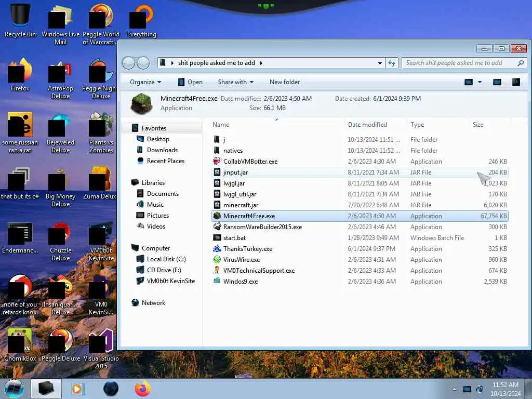Select Windos9.exe file
The image size is (532, 399).
click(x=360, y=281)
